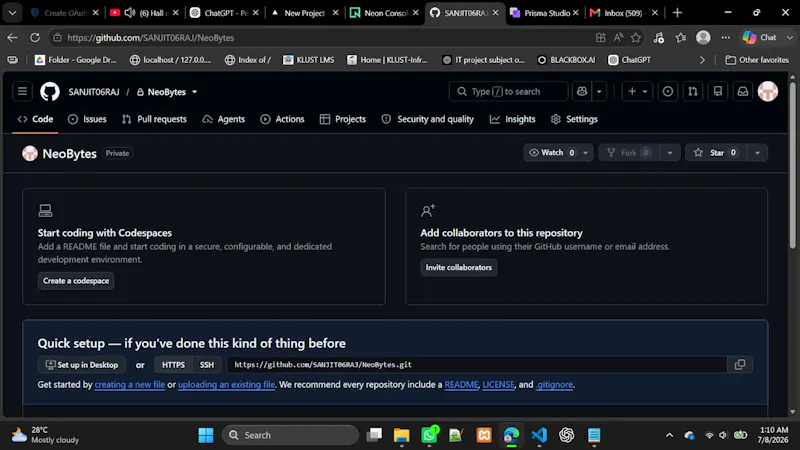Open the Insights tab
Screen dimensions: 800x450
point(512,119)
